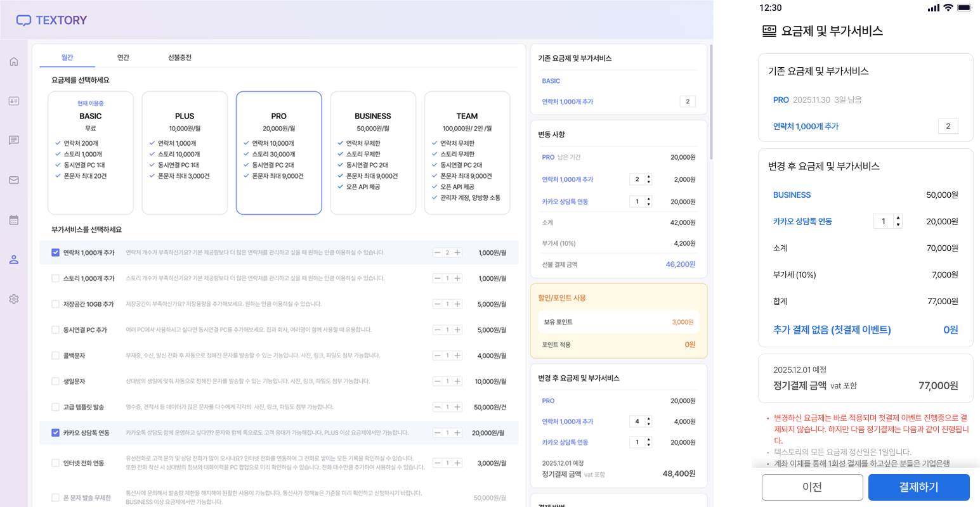Image resolution: width=980 pixels, height=507 pixels.
Task: Uncheck the 카카오 상담톡 연동 checkbox
Action: (x=55, y=433)
